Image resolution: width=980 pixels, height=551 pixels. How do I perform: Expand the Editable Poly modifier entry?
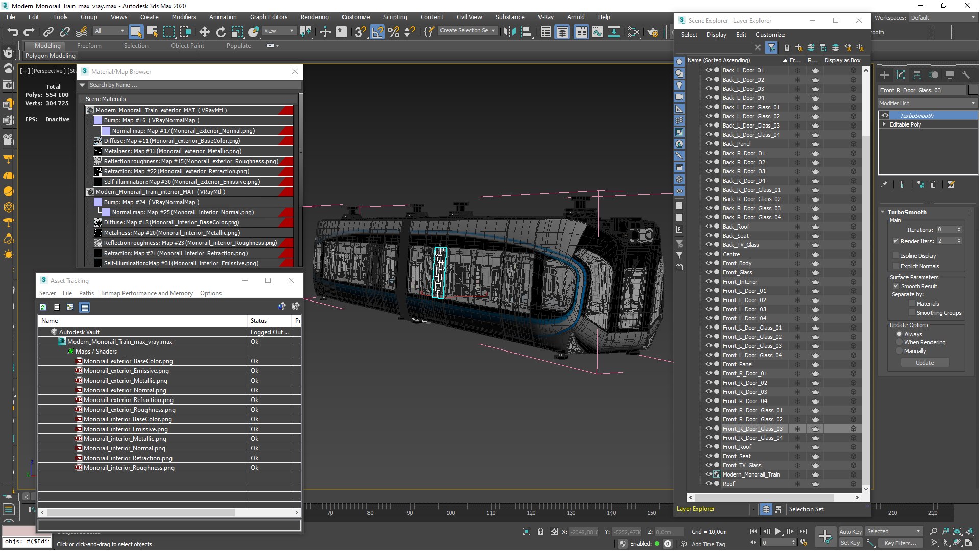pos(884,124)
